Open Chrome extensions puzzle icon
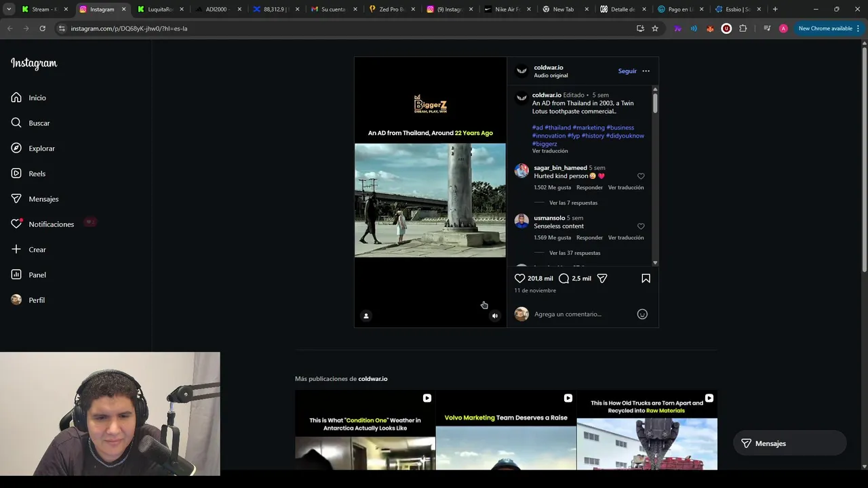Viewport: 868px width, 488px height. tap(743, 28)
